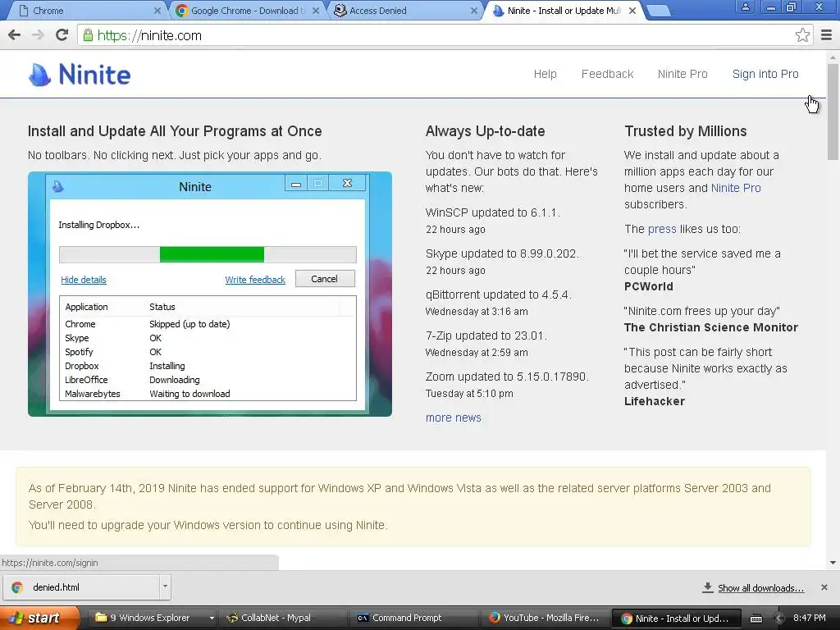840x630 pixels.
Task: Click the WinSCP updated to 6.1.1 text
Action: 492,212
